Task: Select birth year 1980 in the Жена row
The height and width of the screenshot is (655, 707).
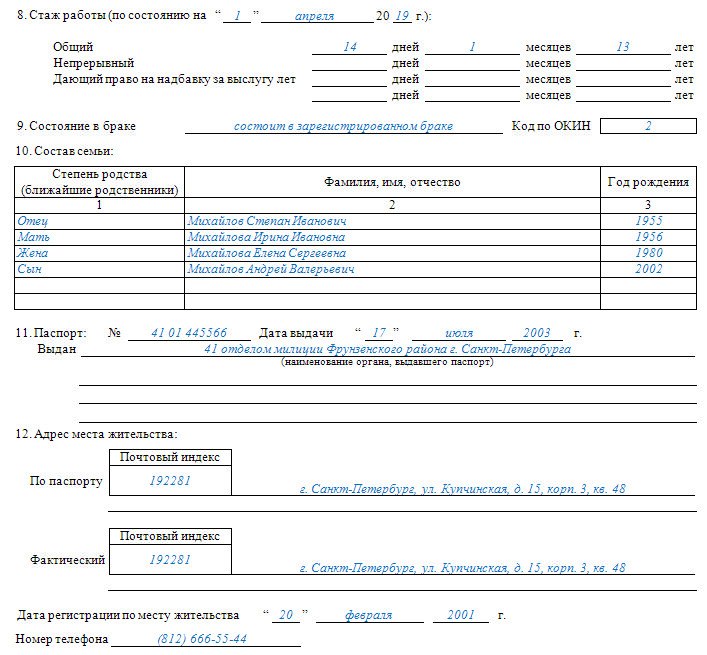Action: (x=648, y=253)
